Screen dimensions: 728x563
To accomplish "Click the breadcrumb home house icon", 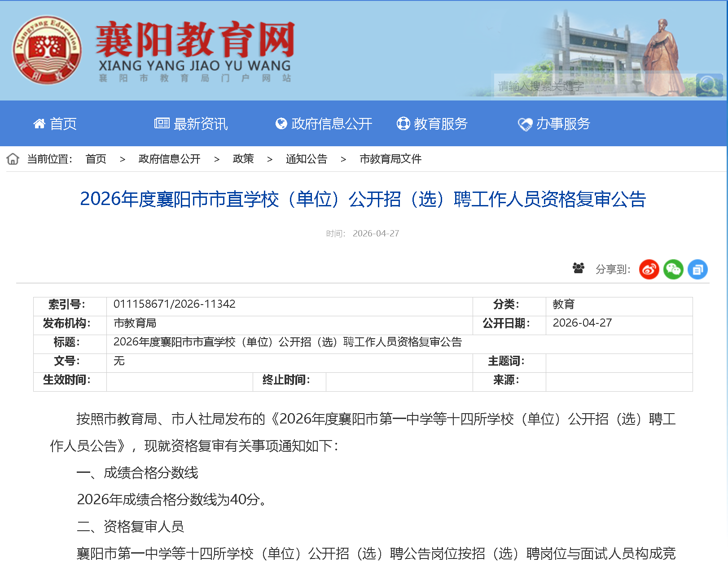I will (13, 159).
